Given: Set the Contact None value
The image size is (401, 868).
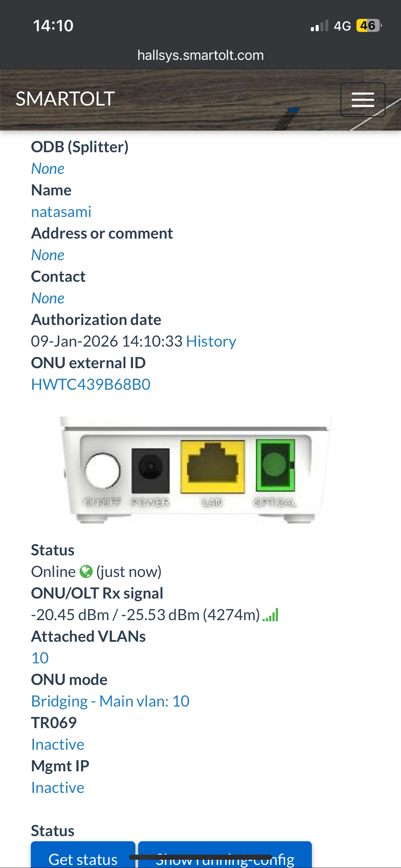Looking at the screenshot, I should click(48, 298).
